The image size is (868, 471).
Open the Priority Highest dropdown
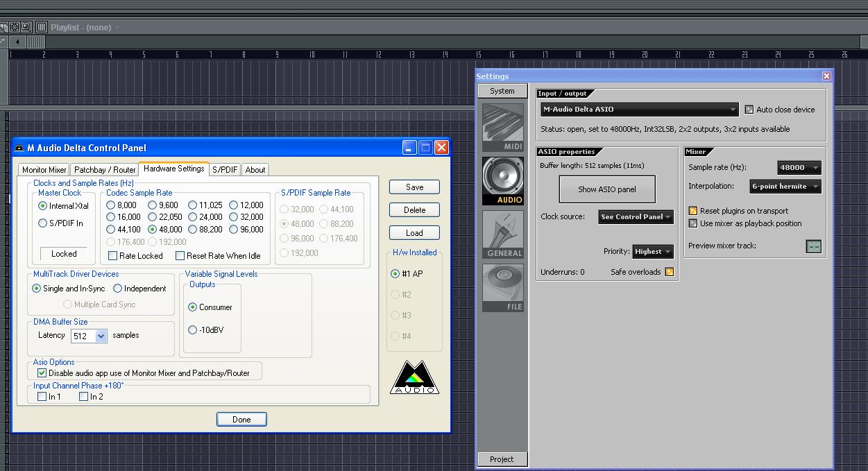653,252
